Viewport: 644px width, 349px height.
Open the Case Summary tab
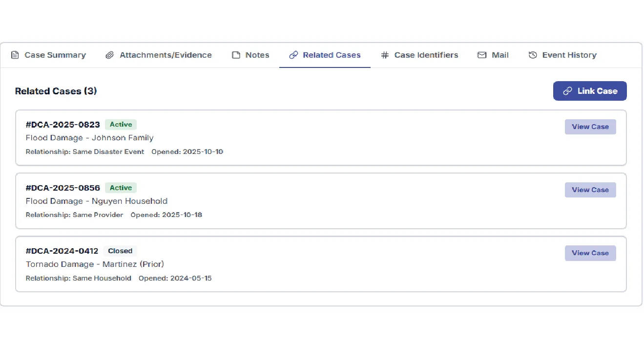[48, 55]
